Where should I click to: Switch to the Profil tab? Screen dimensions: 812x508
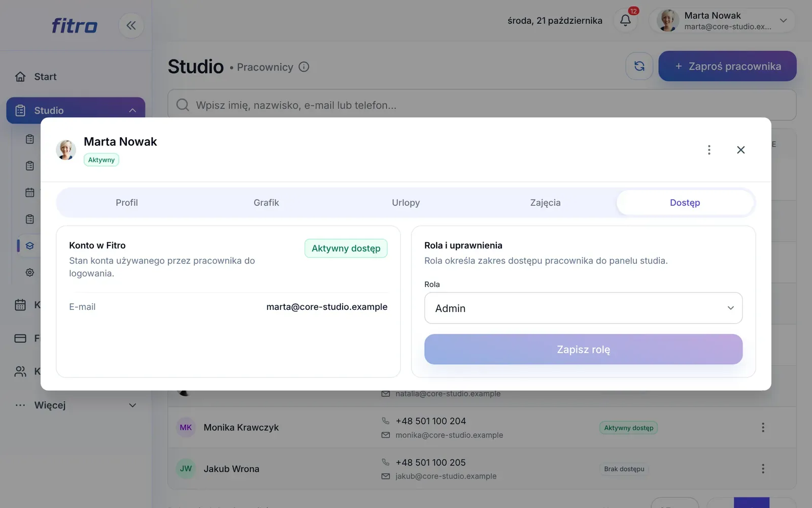[x=127, y=203]
